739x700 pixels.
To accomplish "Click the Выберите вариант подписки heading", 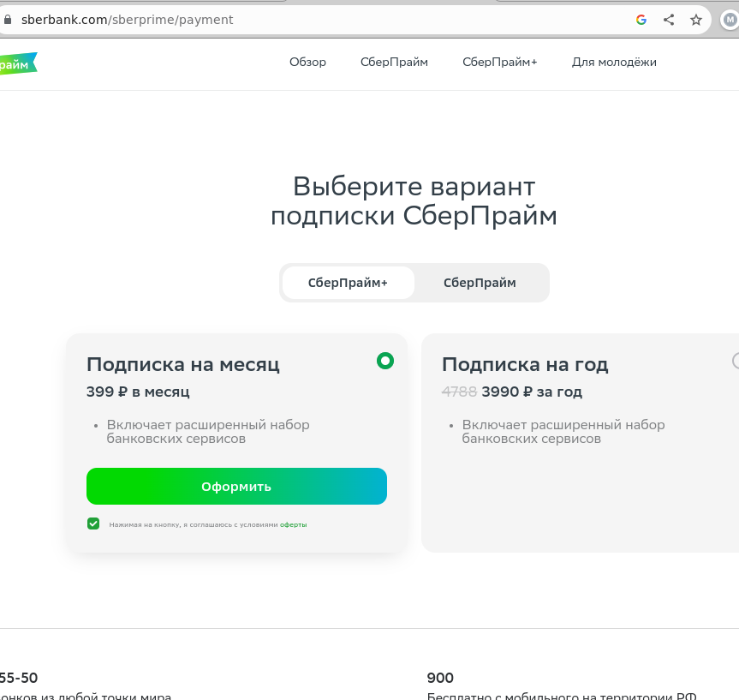I will (414, 201).
